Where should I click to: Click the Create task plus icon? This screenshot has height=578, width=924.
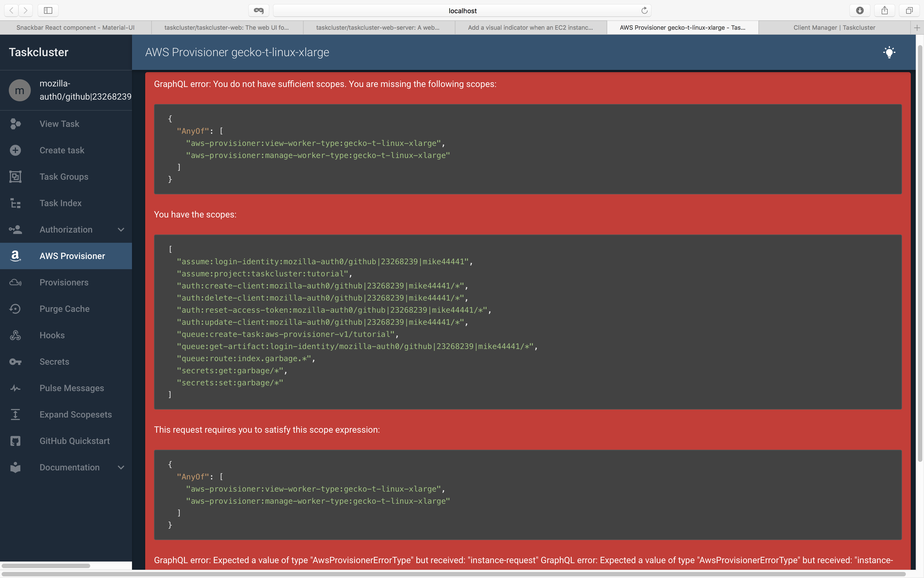[x=15, y=150]
